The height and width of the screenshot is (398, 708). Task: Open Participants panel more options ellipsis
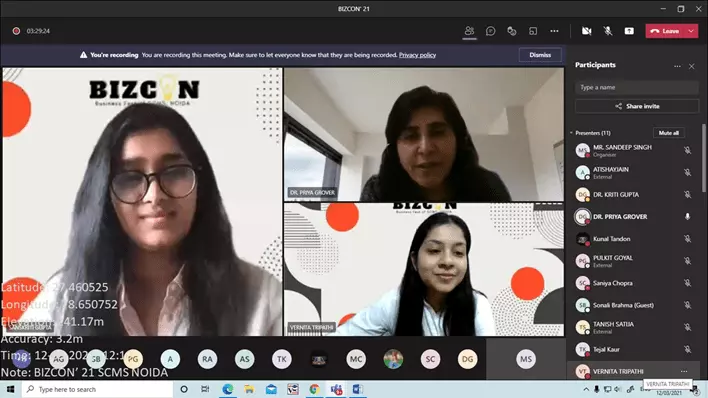pos(677,66)
